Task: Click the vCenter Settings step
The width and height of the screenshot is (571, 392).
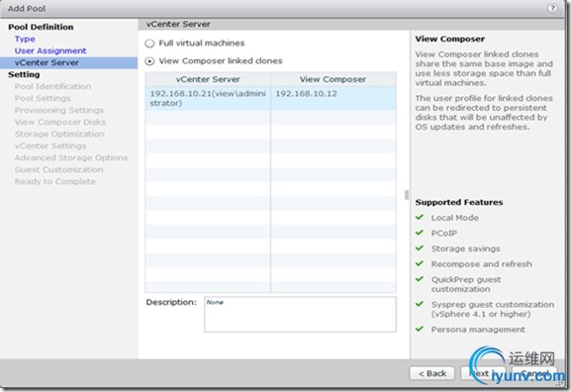Action: 50,146
